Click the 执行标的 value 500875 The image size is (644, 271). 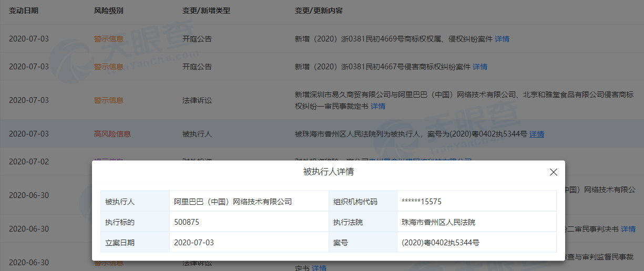pos(187,222)
